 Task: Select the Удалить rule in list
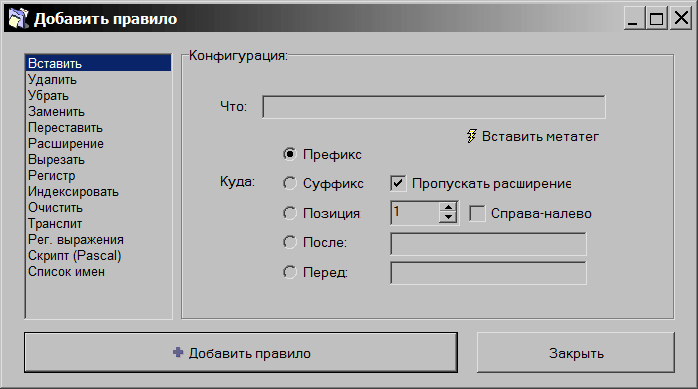pos(98,80)
